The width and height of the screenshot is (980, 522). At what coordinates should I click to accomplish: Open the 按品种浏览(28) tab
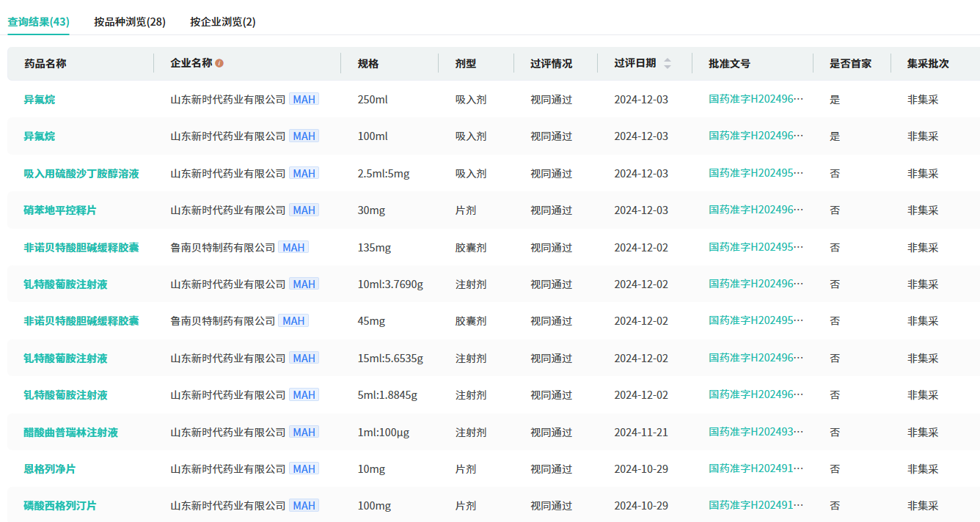click(130, 22)
